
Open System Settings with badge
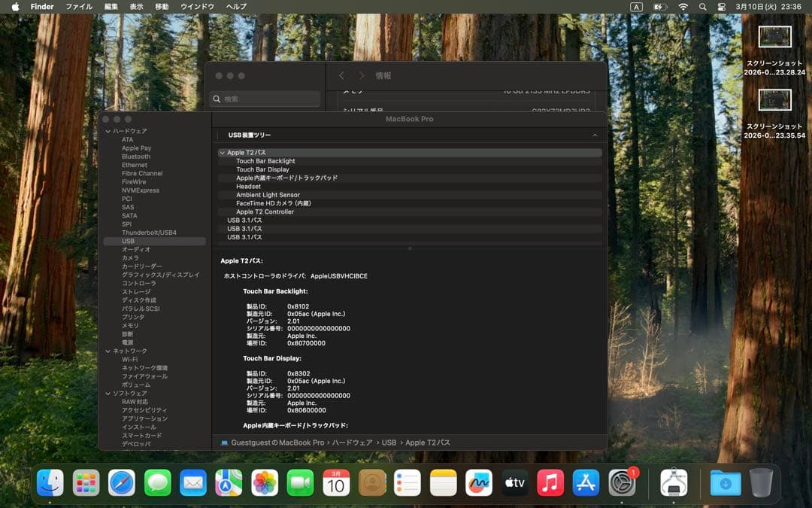(623, 482)
